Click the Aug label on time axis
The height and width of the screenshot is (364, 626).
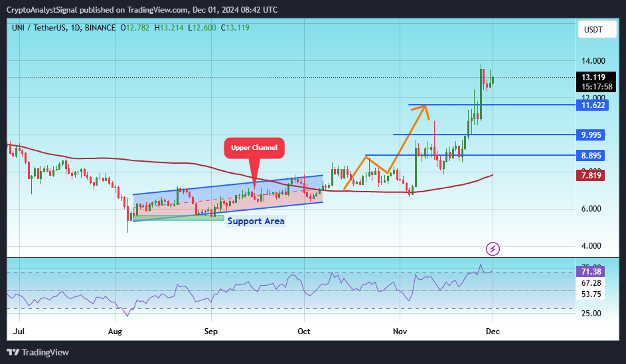115,332
